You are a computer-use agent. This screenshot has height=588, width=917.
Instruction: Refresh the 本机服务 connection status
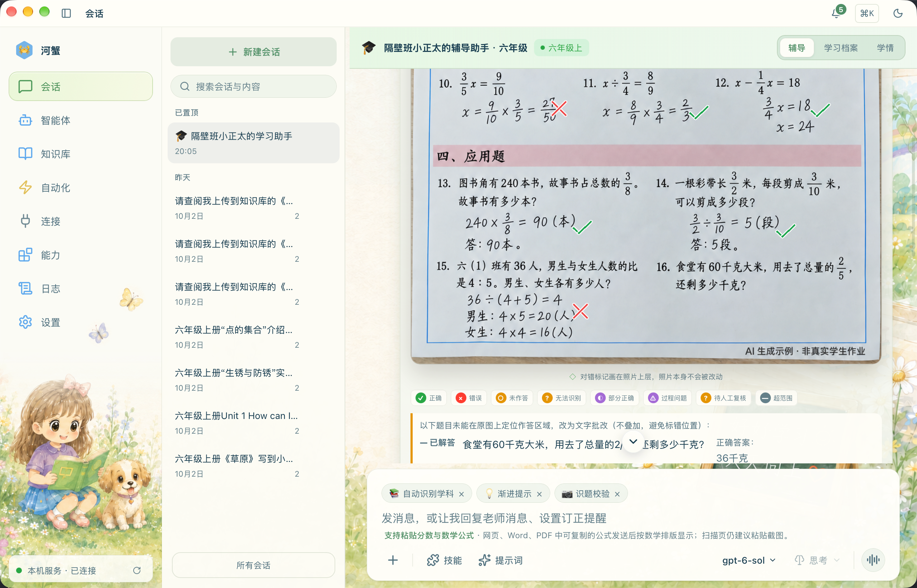pos(137,570)
